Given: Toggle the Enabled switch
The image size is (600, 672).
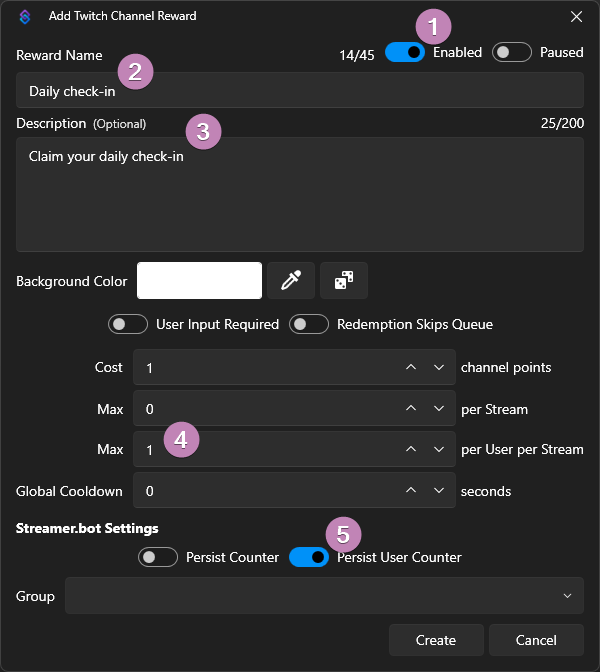Looking at the screenshot, I should point(405,52).
